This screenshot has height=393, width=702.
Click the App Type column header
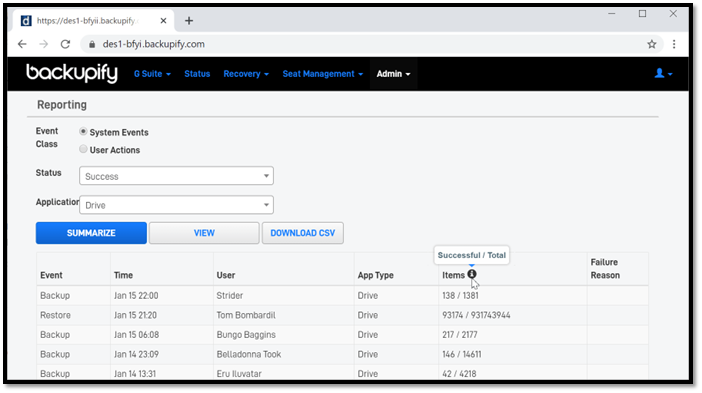[375, 275]
